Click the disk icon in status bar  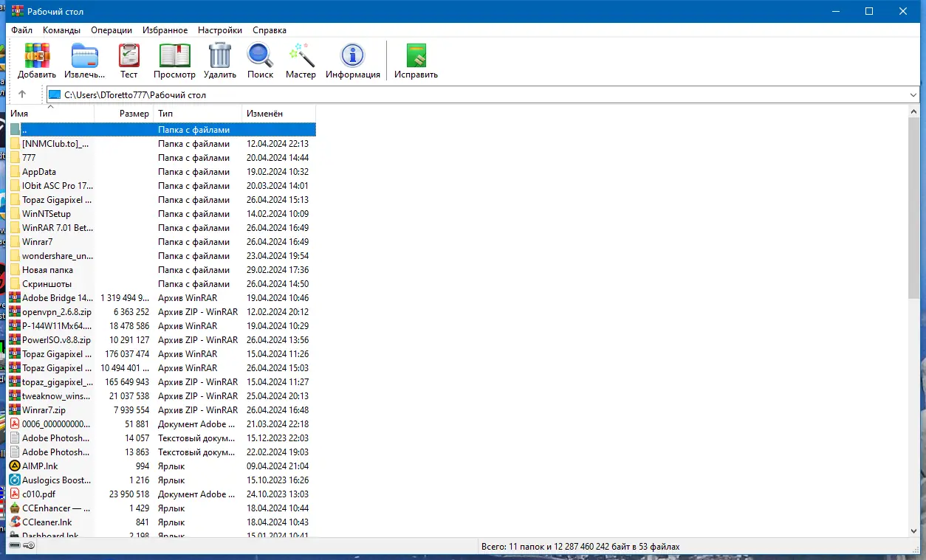[15, 546]
